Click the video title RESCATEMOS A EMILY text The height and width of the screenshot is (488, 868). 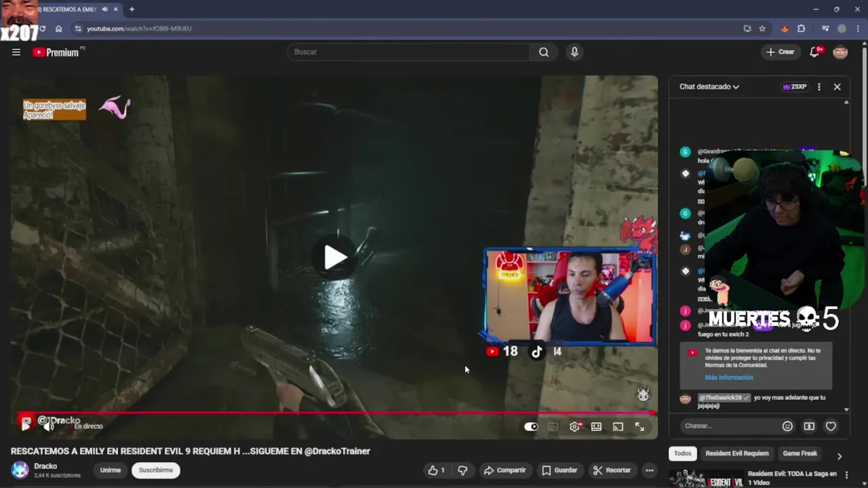(191, 451)
